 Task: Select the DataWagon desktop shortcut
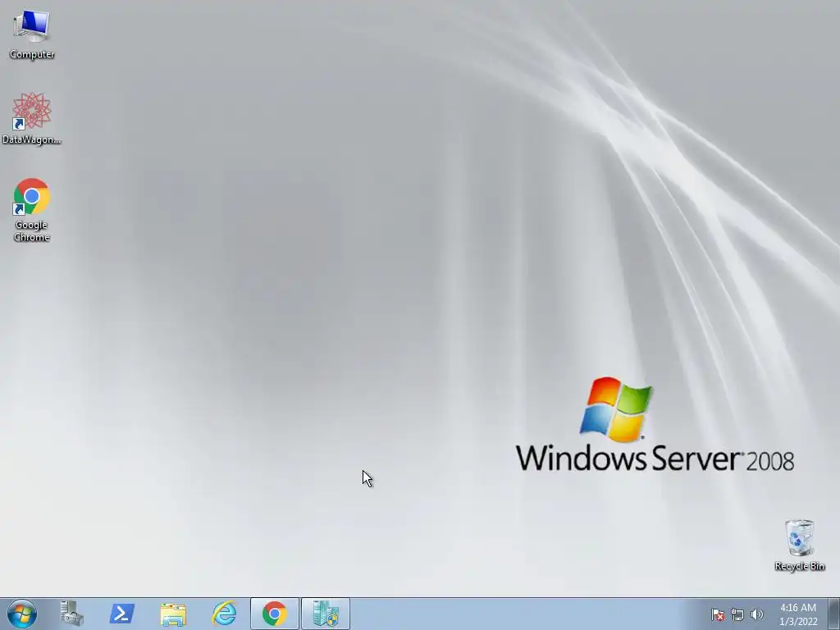[x=32, y=118]
